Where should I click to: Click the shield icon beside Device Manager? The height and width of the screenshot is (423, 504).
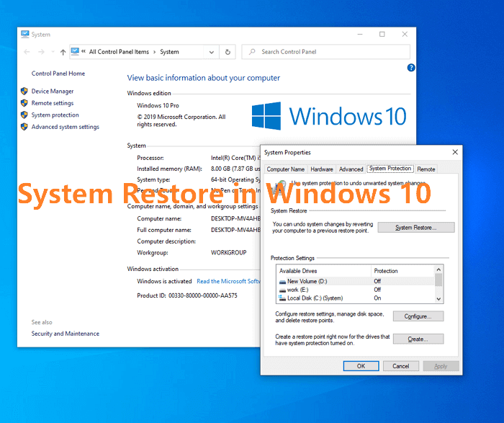pyautogui.click(x=24, y=92)
